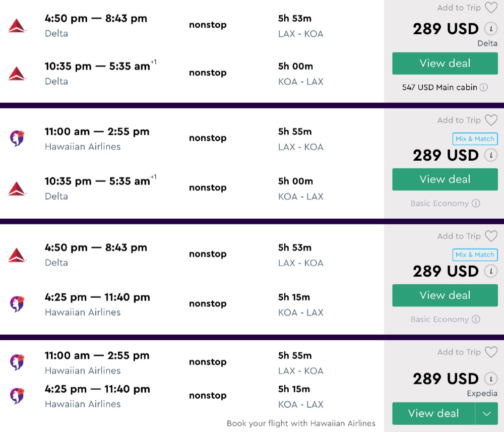Screen dimensions: 504x432
Task: Expand the View deal dropdown arrow for Expedia
Action: 486,414
